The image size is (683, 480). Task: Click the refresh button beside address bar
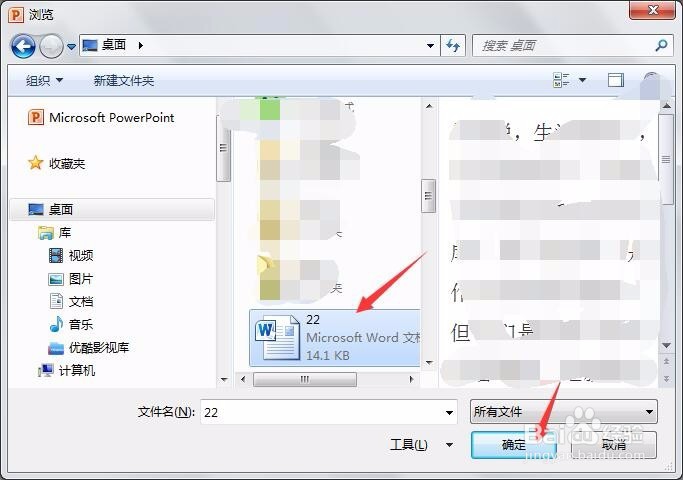(453, 46)
